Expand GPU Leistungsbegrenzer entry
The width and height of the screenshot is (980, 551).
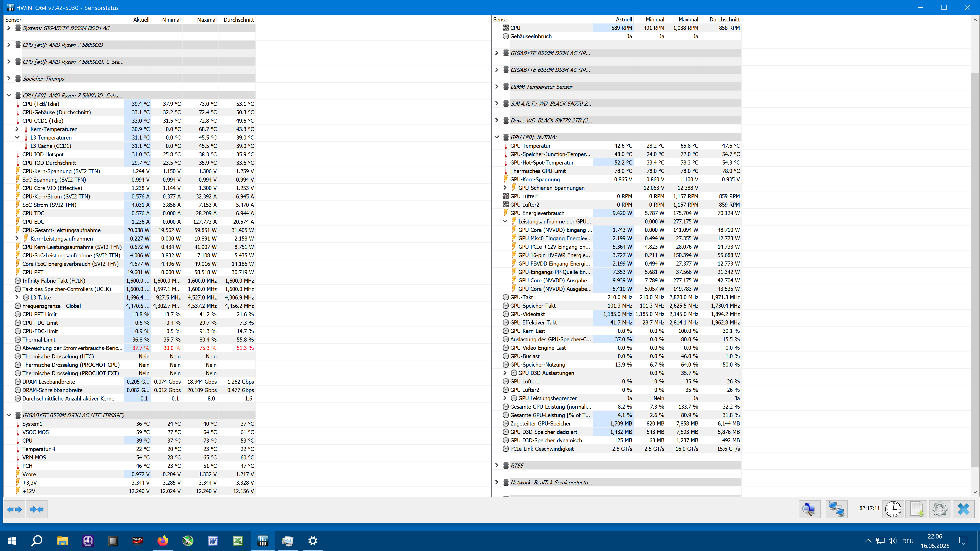pos(505,398)
